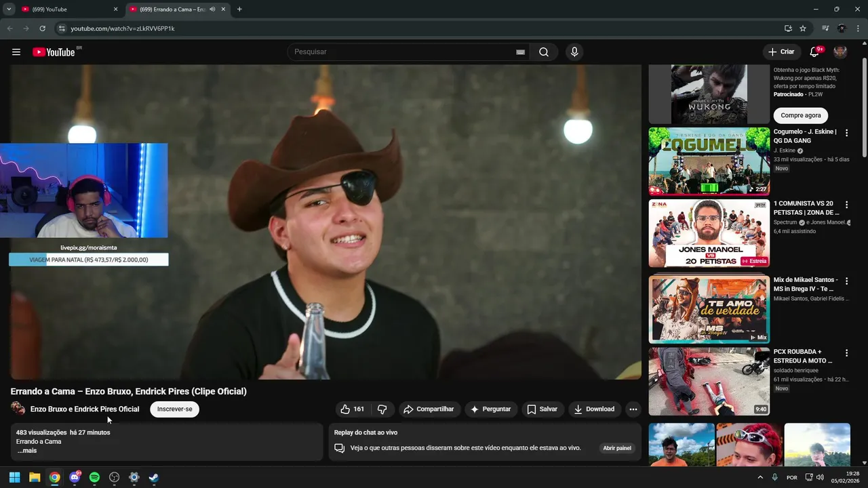This screenshot has width=868, height=488.
Task: Open options for PCX Roubada video
Action: [x=846, y=353]
